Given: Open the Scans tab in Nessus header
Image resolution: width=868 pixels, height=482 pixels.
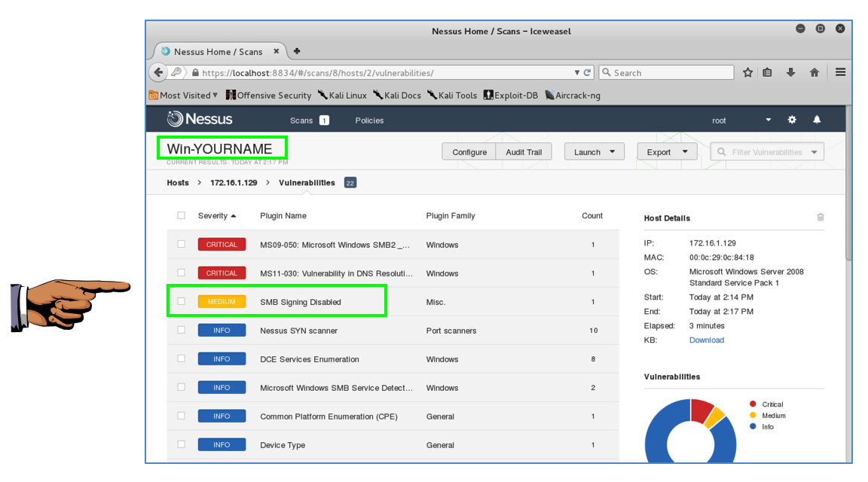Looking at the screenshot, I should pos(301,120).
